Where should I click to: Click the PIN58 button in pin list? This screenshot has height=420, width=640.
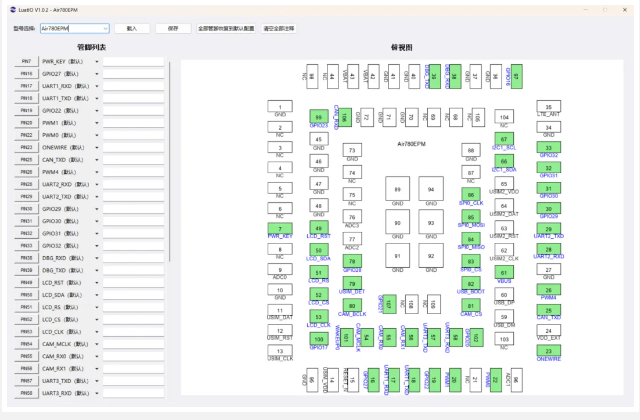(27, 393)
